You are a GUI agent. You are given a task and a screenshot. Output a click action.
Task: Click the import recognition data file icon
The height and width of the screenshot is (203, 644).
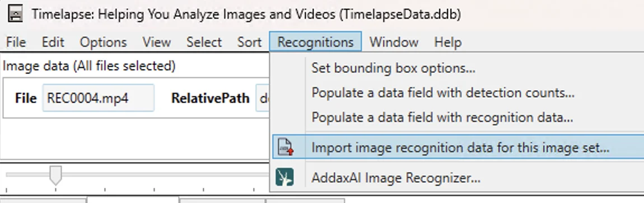(x=286, y=147)
